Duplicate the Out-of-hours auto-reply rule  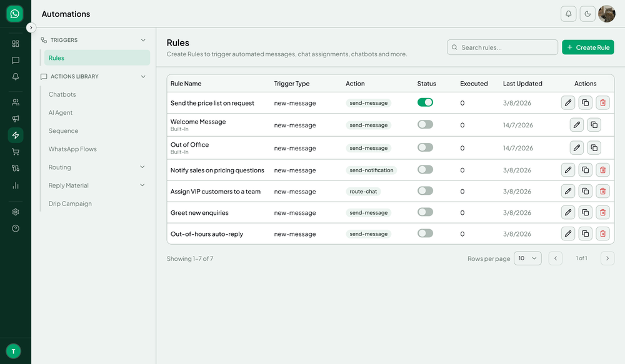tap(586, 234)
